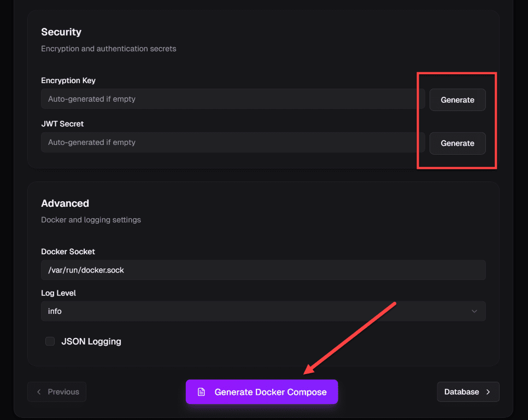
Task: Select the Security section heading
Action: [x=61, y=32]
